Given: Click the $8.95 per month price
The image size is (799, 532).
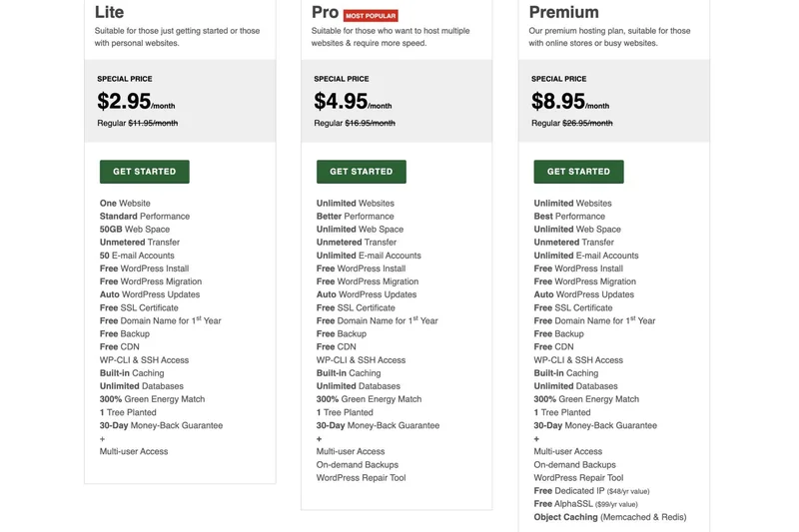Looking at the screenshot, I should point(569,102).
